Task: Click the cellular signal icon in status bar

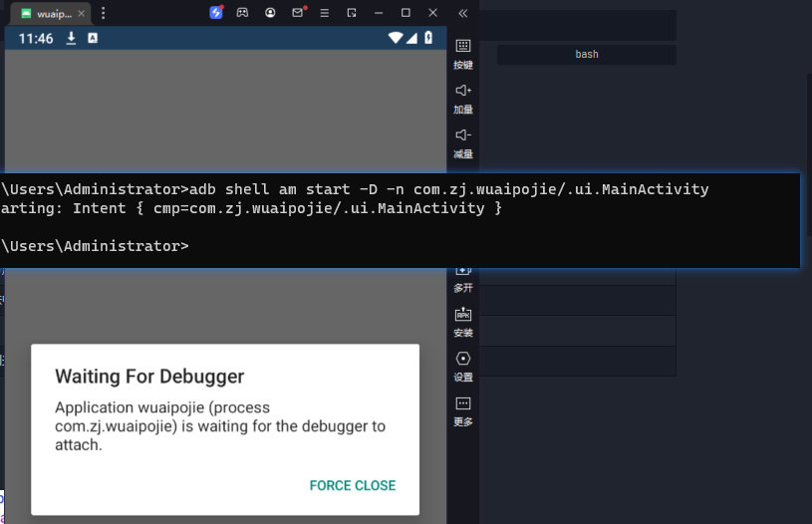Action: (x=411, y=38)
